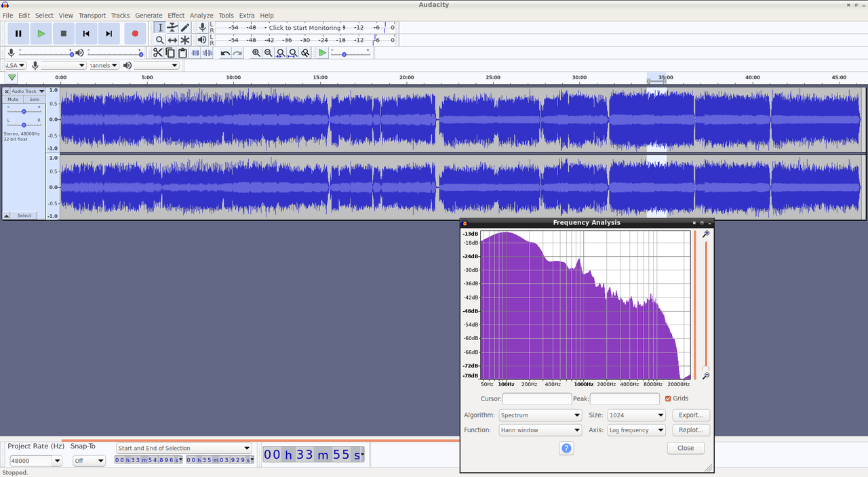Viewport: 868px width, 477px height.
Task: Skip to start of track
Action: (x=86, y=33)
